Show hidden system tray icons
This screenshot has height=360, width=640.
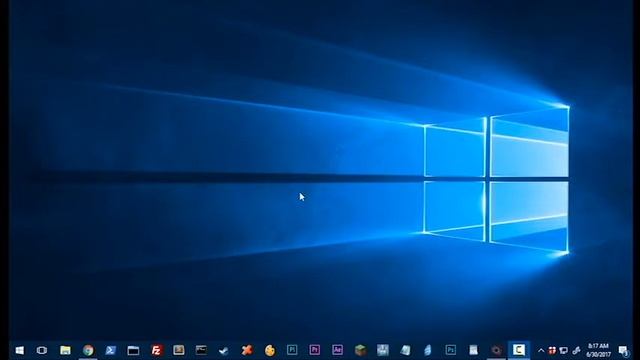click(541, 350)
